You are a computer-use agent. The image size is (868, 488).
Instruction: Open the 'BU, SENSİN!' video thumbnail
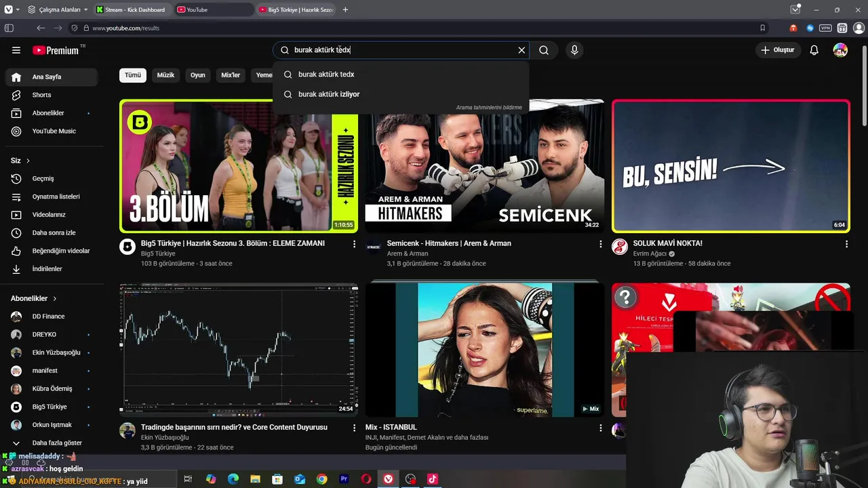click(731, 166)
